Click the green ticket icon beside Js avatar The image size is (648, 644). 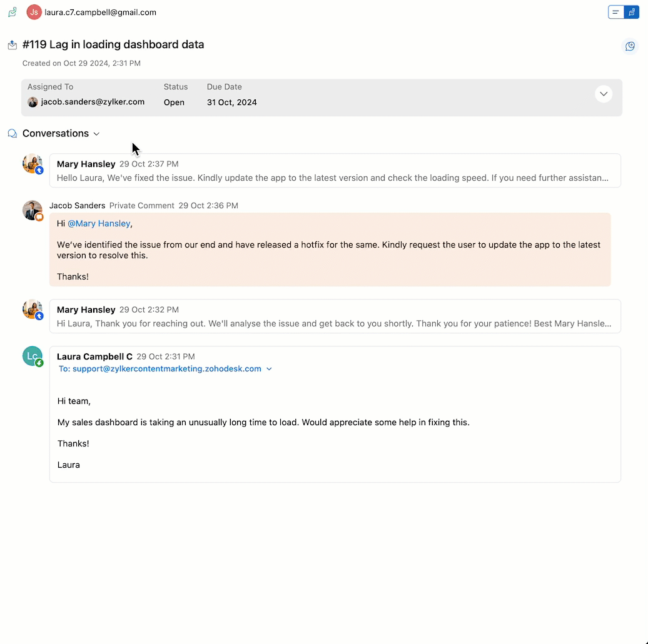[x=13, y=12]
